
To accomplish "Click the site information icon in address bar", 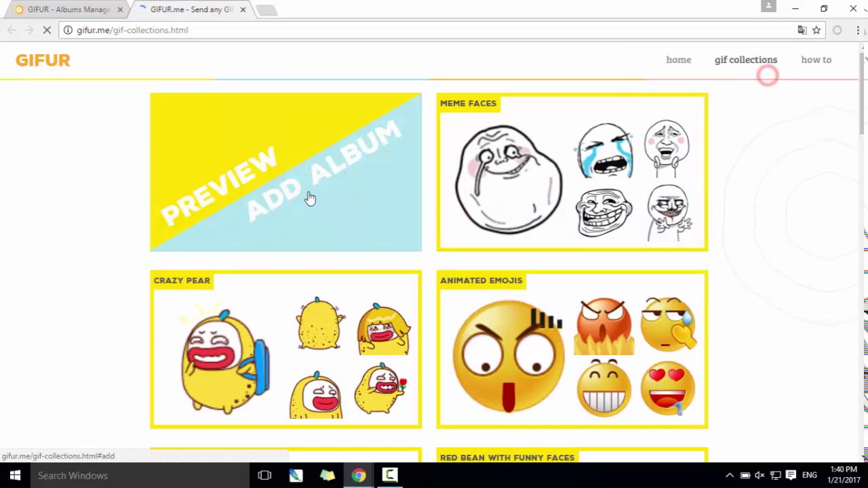I will point(68,30).
